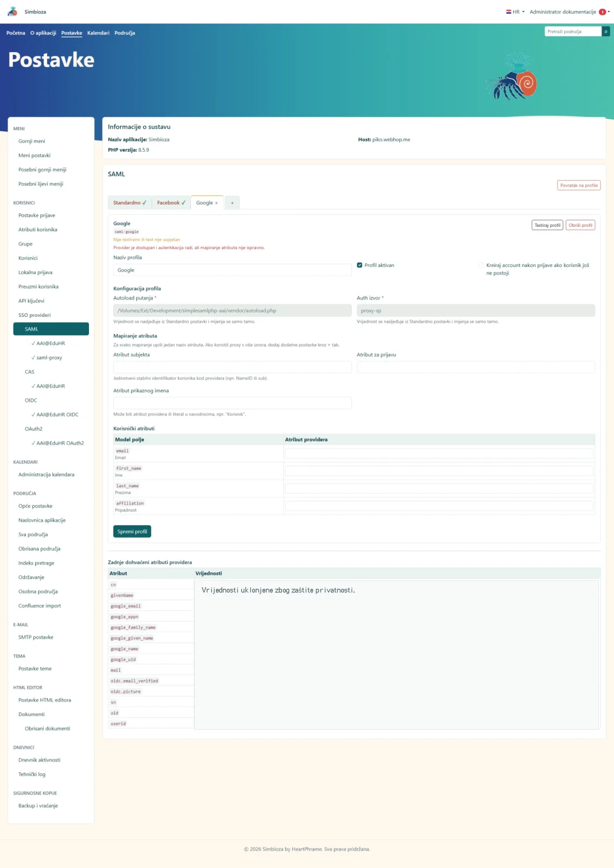Click provider attribute field for last_name
The width and height of the screenshot is (614, 868).
click(439, 488)
